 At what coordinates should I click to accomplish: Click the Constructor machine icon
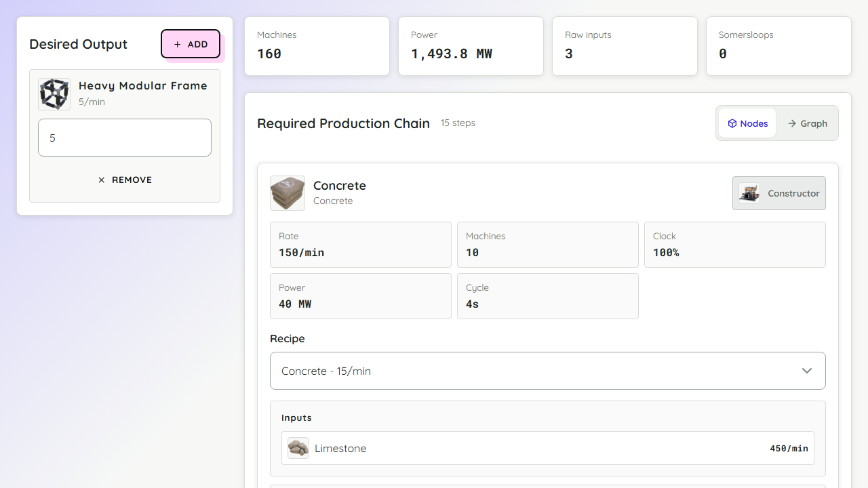tap(749, 193)
